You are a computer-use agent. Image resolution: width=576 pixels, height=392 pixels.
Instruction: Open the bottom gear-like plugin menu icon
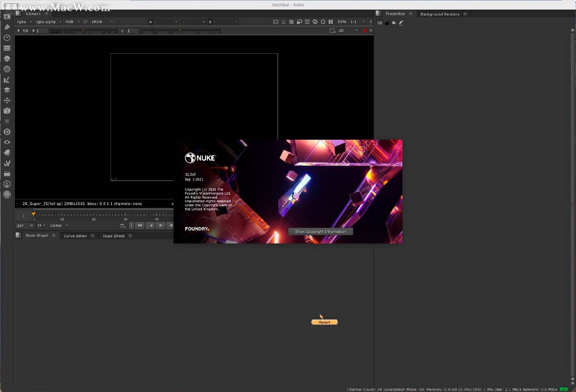7,195
